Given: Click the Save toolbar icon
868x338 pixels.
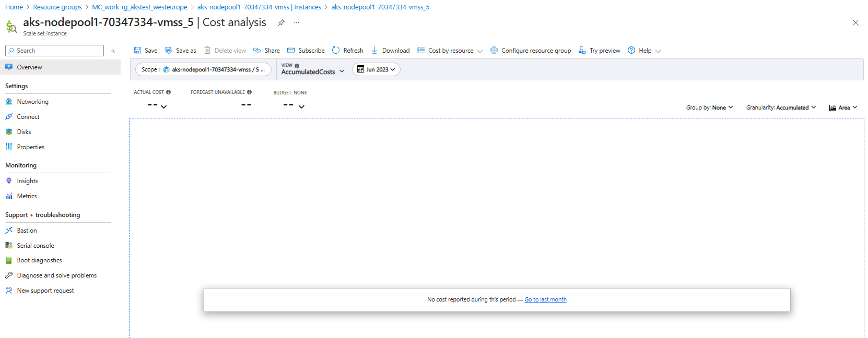Looking at the screenshot, I should [137, 51].
